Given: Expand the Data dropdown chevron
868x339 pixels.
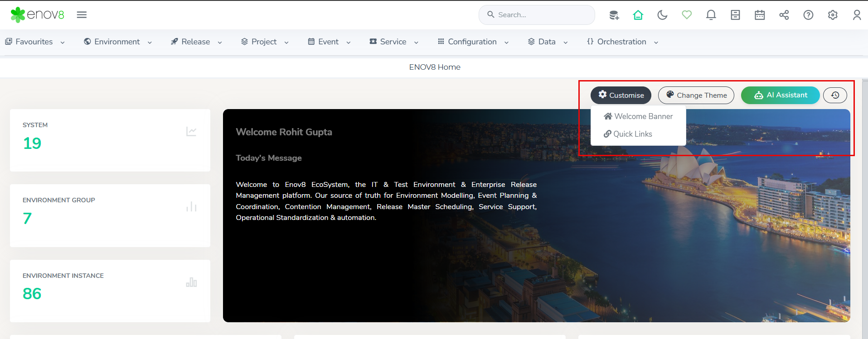Looking at the screenshot, I should click(565, 43).
